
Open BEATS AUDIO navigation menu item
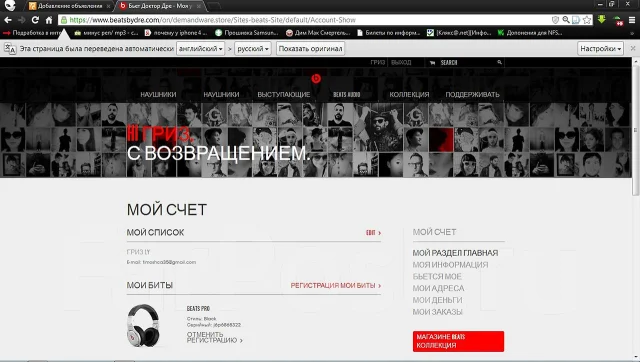tap(347, 95)
